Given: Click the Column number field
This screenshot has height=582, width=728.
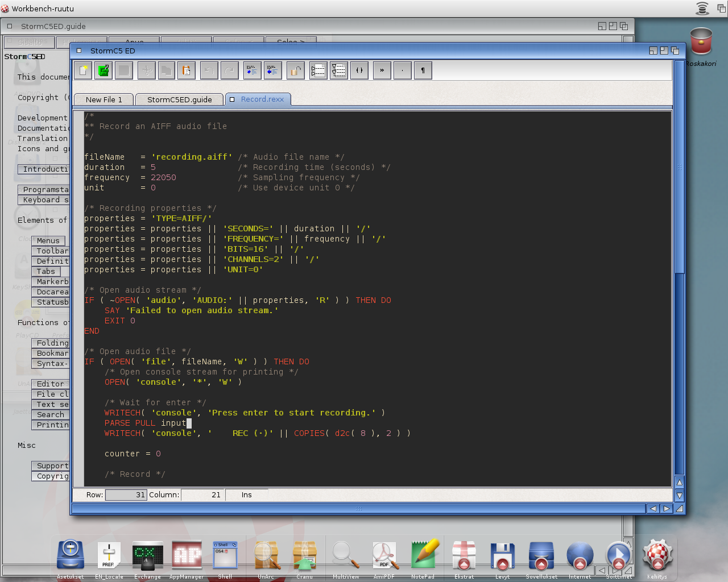Looking at the screenshot, I should pos(202,495).
